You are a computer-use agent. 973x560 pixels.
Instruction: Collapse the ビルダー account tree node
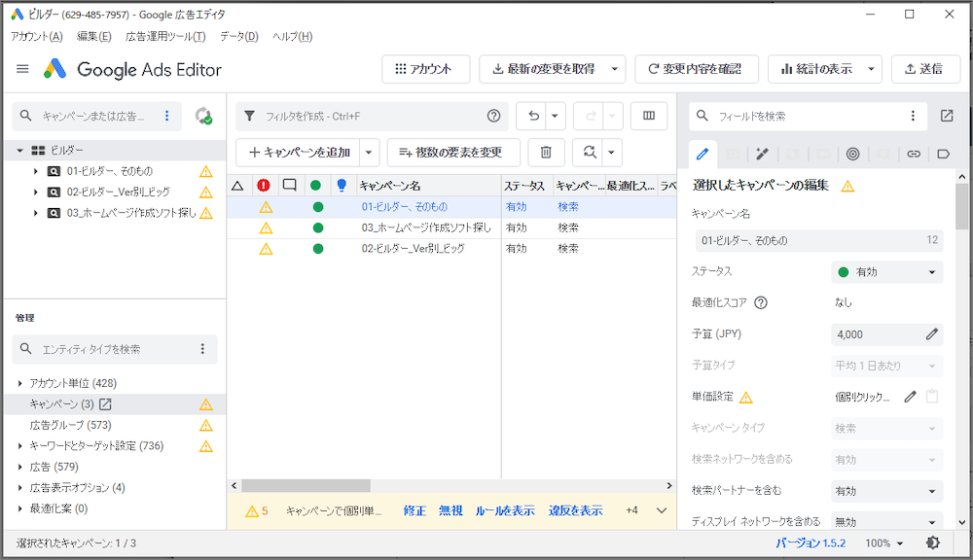(19, 150)
